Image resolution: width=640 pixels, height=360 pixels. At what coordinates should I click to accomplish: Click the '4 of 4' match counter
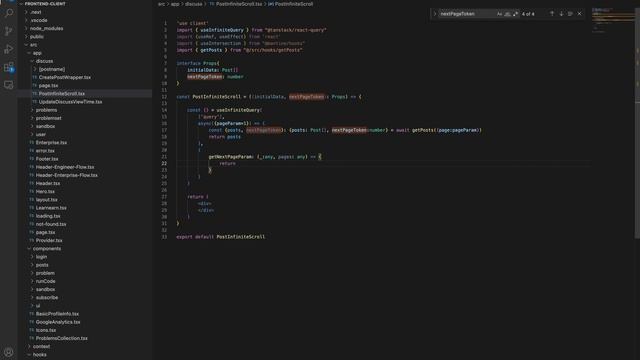[x=528, y=14]
